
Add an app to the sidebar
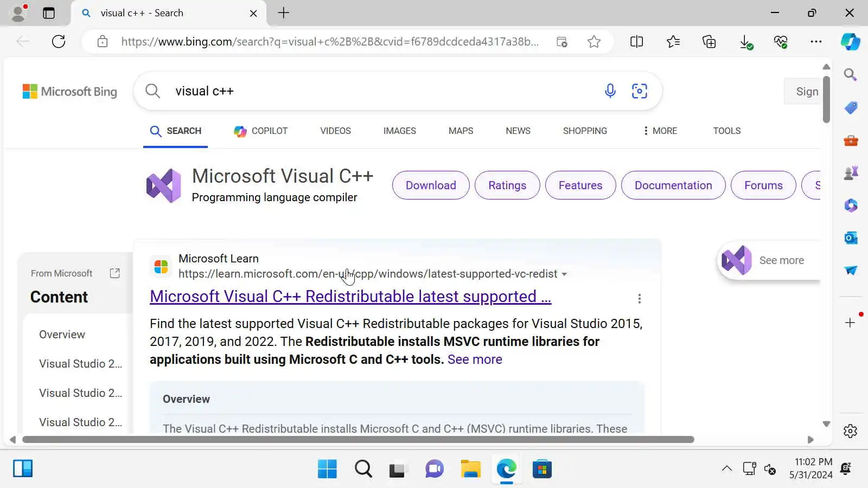click(x=850, y=323)
